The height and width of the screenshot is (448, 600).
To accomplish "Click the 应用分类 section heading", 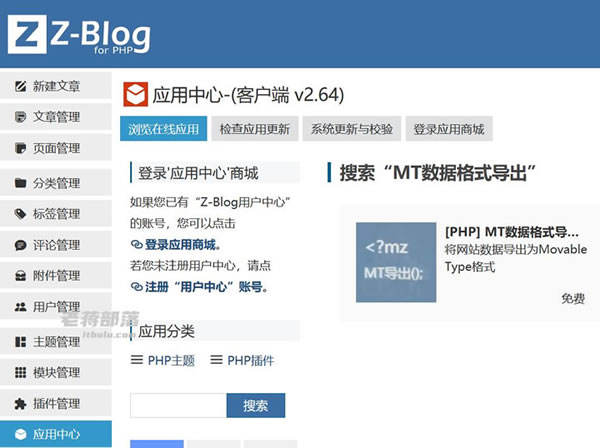I will (x=166, y=331).
